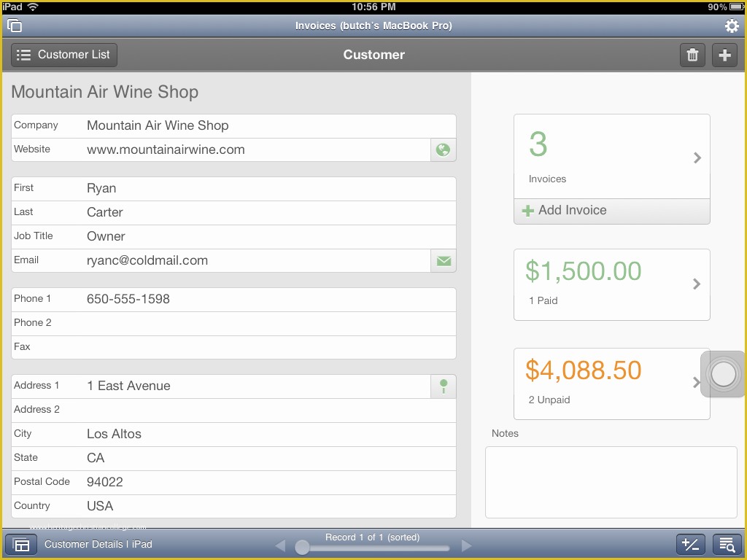Tap the 3 invoices count number
This screenshot has width=747, height=560.
[x=538, y=144]
